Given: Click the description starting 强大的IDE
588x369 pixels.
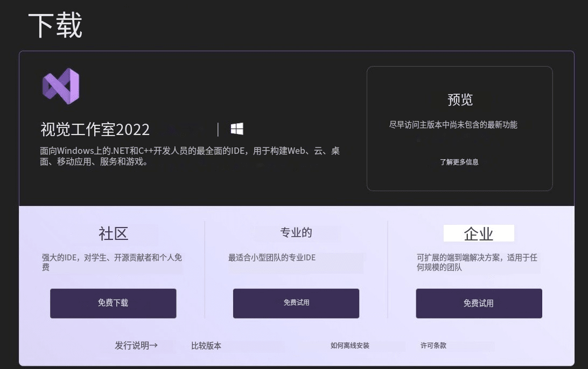Looking at the screenshot, I should [112, 262].
